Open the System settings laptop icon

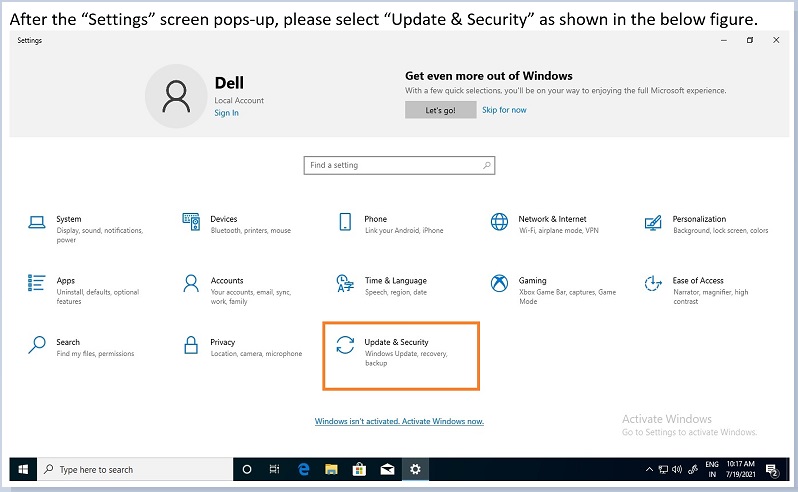[x=37, y=222]
